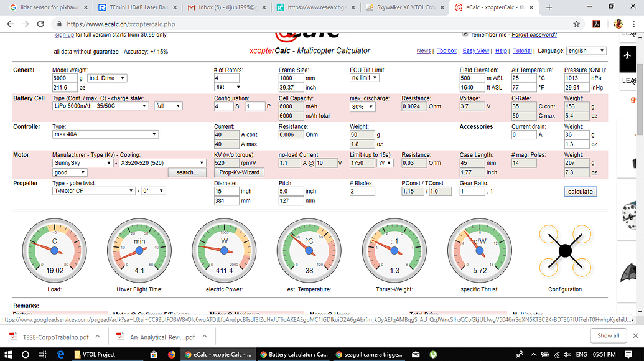Viewport: 644px width, 361px height.
Task: Open the Adobe Acrobat extension icon
Action: tap(595, 24)
